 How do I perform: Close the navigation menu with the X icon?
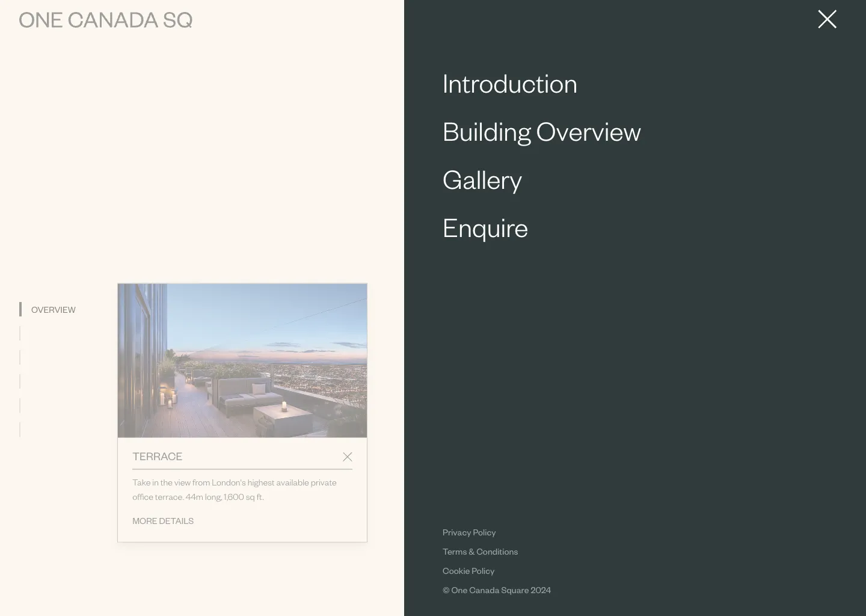(827, 19)
